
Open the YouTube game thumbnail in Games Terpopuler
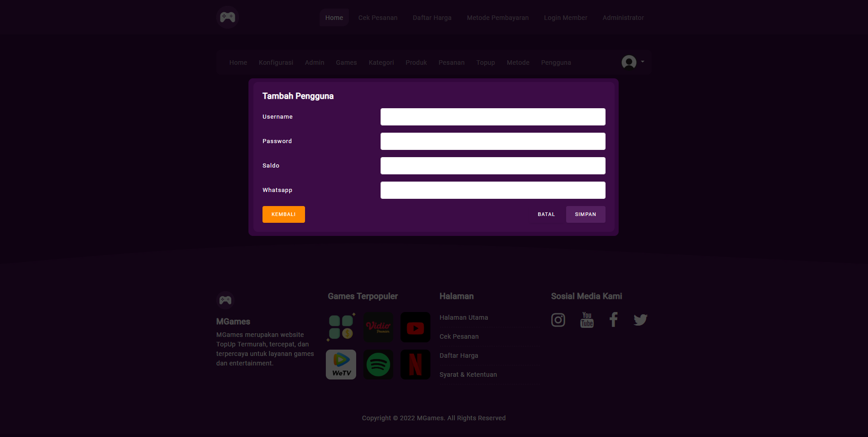[x=415, y=327]
